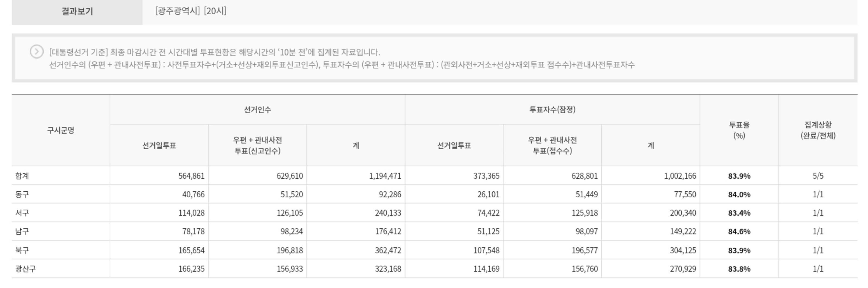The width and height of the screenshot is (868, 288).
Task: Click the 우편 + 관내사전 투표(신고인수) subheader
Action: click(257, 145)
